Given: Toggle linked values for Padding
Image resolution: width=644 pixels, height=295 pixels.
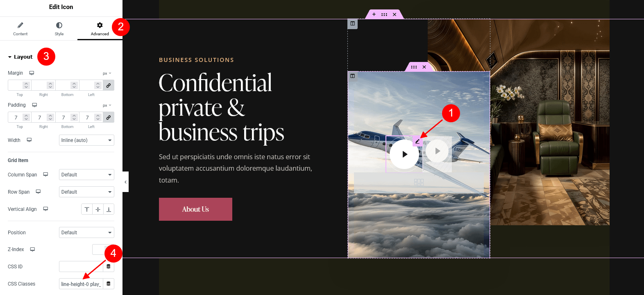Looking at the screenshot, I should [x=109, y=117].
